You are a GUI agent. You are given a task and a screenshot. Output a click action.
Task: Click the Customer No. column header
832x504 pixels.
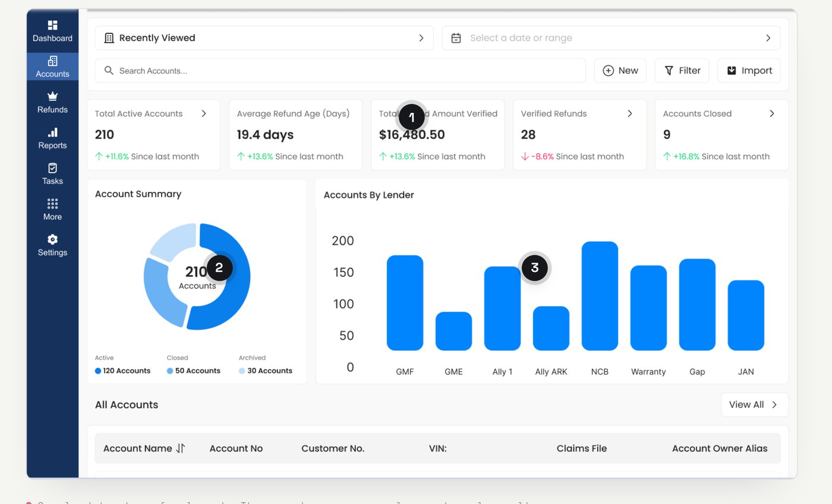pos(333,449)
